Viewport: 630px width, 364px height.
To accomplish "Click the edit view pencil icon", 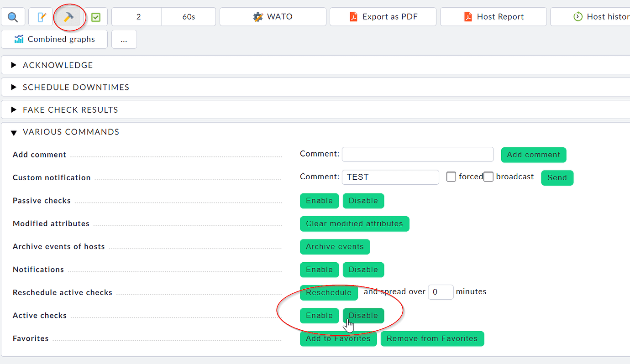I will [x=40, y=16].
